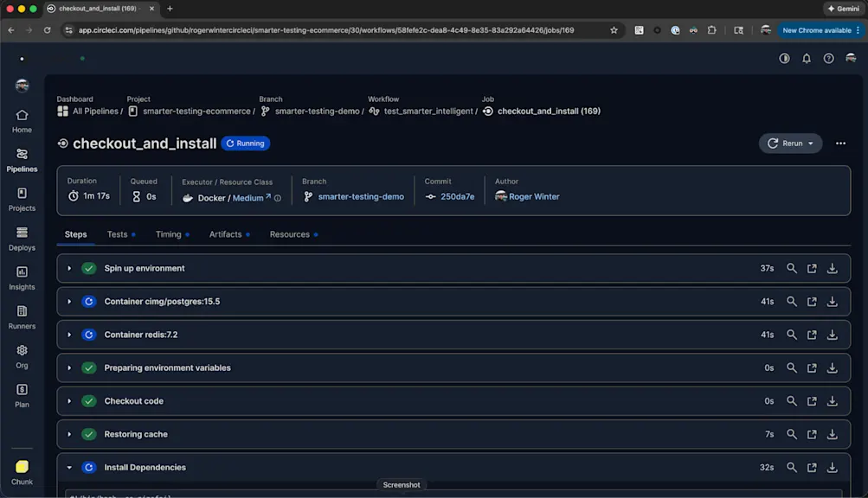The width and height of the screenshot is (868, 498).
Task: Toggle the dark/light theme icon
Action: [x=784, y=58]
